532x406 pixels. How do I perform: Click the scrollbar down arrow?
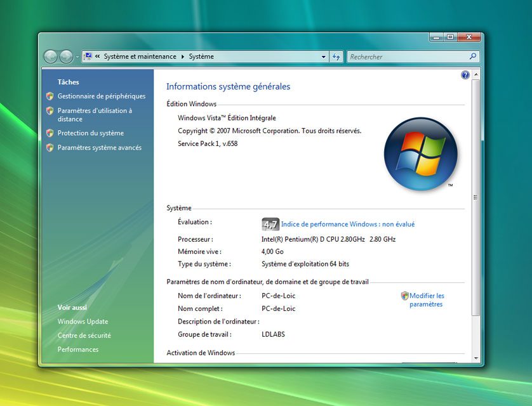476,358
